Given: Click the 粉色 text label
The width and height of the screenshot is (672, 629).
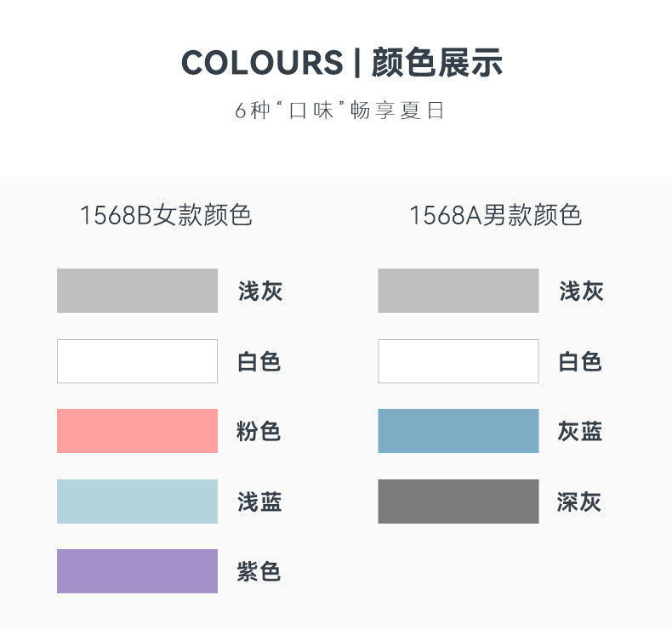Looking at the screenshot, I should point(259,432).
